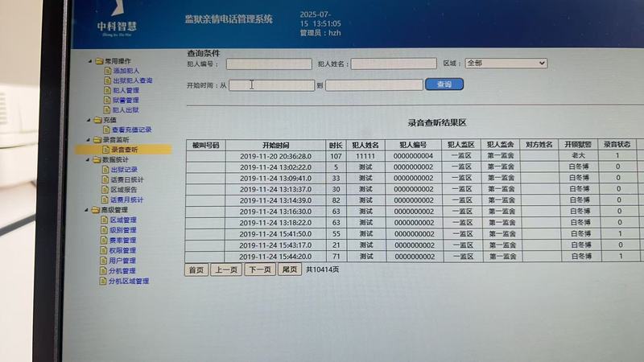
Task: Click the page icon beside 犯人管理
Action: pos(108,90)
